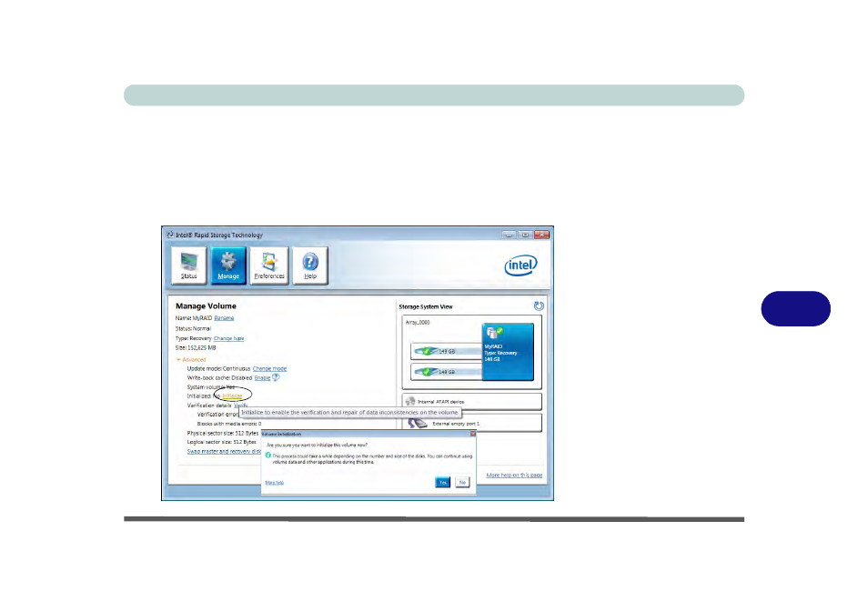The image size is (868, 611).
Task: Click Logical sector size: 512 Bytes text
Action: [221, 442]
